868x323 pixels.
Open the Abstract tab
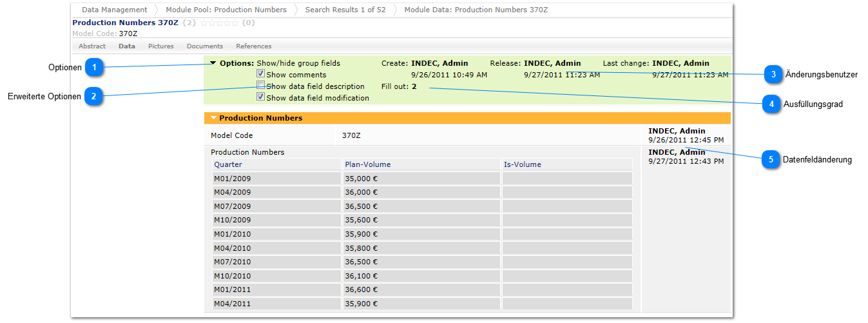pyautogui.click(x=92, y=46)
